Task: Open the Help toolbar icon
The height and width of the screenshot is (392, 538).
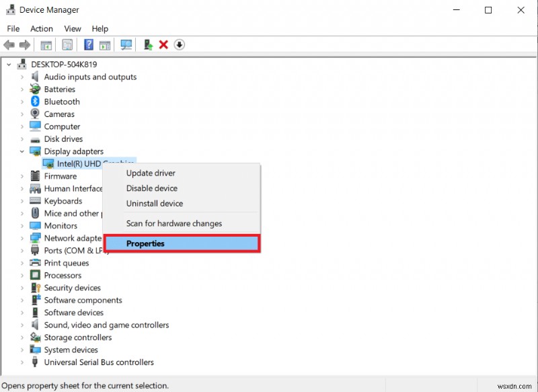Action: pyautogui.click(x=88, y=44)
